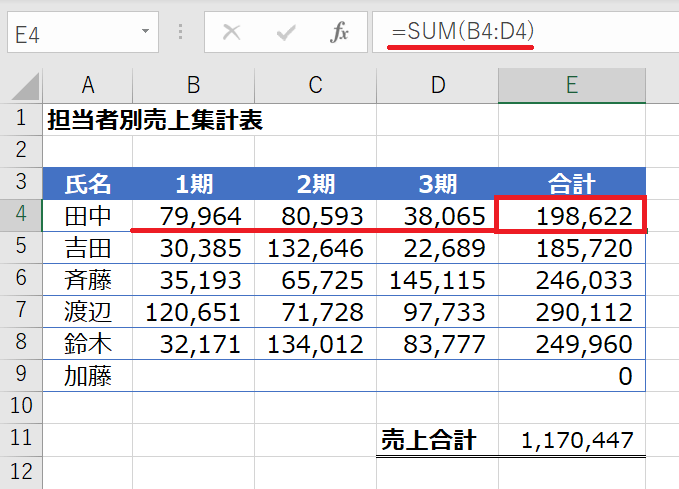Select the 合計 header cell

tap(571, 183)
